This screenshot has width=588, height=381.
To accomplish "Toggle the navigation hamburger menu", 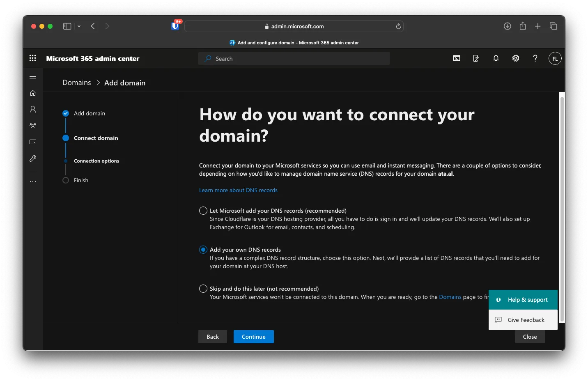I will 33,76.
